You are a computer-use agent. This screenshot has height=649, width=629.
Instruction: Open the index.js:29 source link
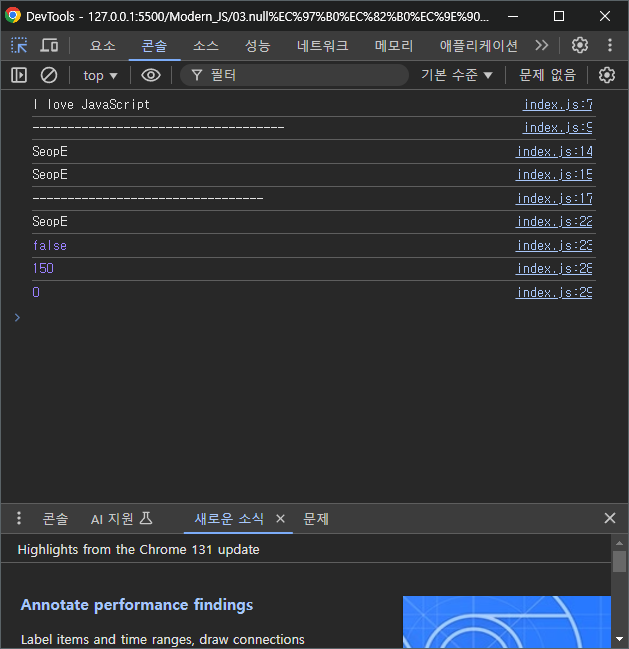click(x=555, y=293)
